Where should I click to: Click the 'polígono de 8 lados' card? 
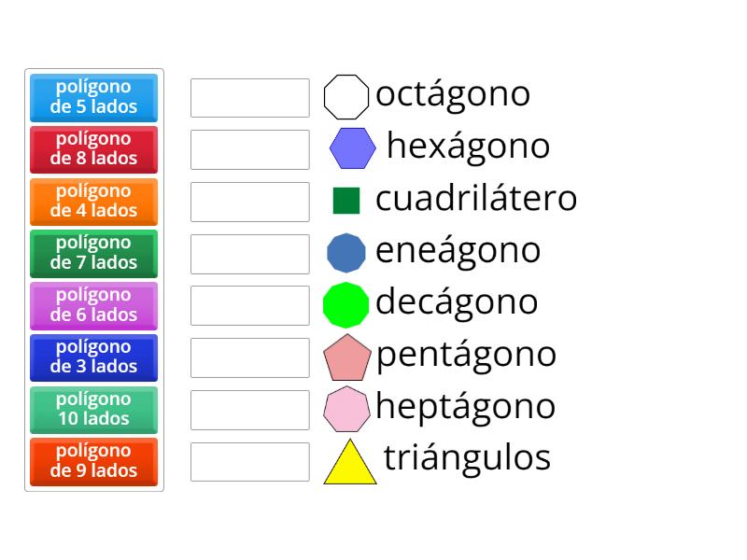[93, 149]
